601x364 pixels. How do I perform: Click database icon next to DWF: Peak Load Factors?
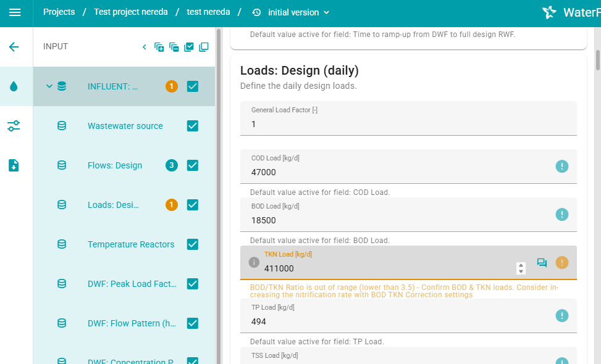point(62,284)
